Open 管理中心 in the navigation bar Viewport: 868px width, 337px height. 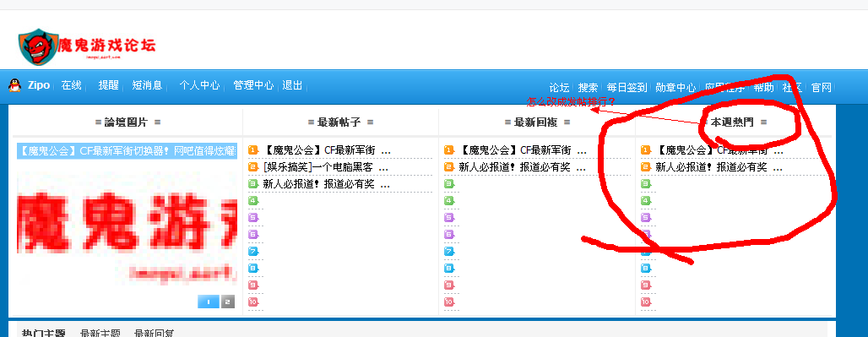253,85
